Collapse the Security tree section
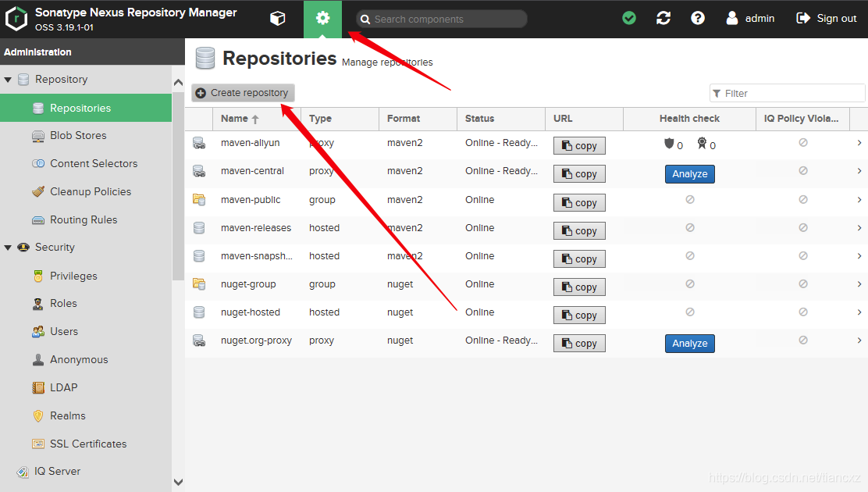Image resolution: width=868 pixels, height=492 pixels. pyautogui.click(x=8, y=248)
